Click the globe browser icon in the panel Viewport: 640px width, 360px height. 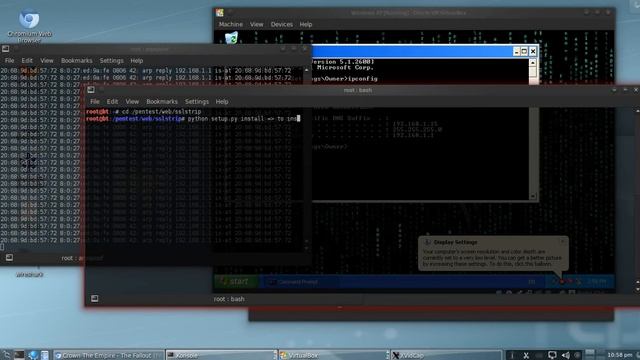click(x=33, y=355)
